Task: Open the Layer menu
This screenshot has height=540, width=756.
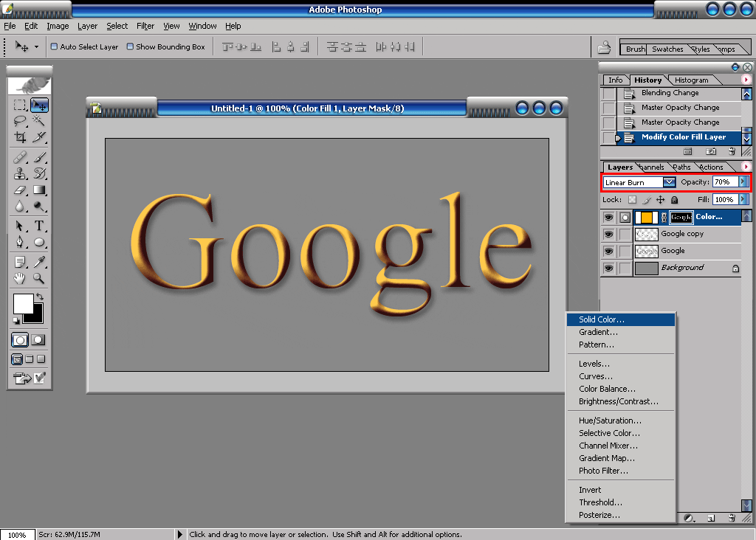Action: 87,26
